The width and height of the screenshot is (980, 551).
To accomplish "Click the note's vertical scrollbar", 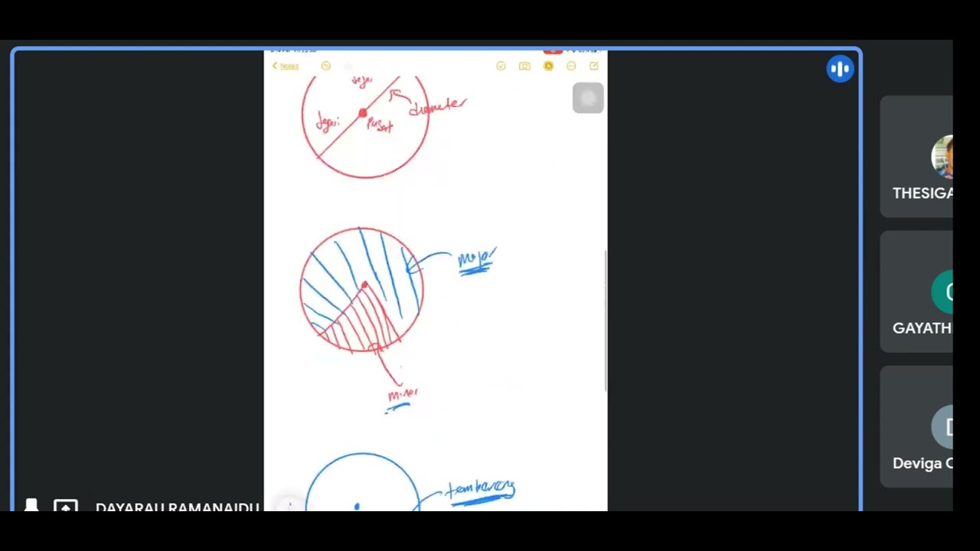I will [x=606, y=321].
